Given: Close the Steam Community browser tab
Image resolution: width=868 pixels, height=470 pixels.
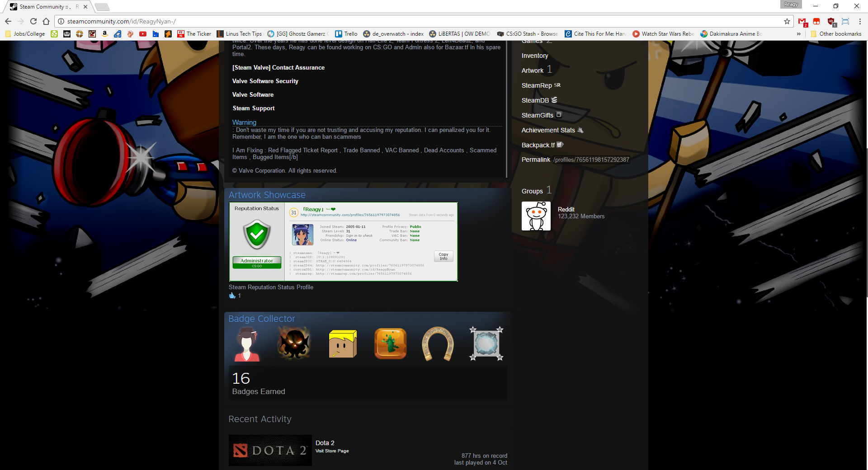Looking at the screenshot, I should click(85, 7).
